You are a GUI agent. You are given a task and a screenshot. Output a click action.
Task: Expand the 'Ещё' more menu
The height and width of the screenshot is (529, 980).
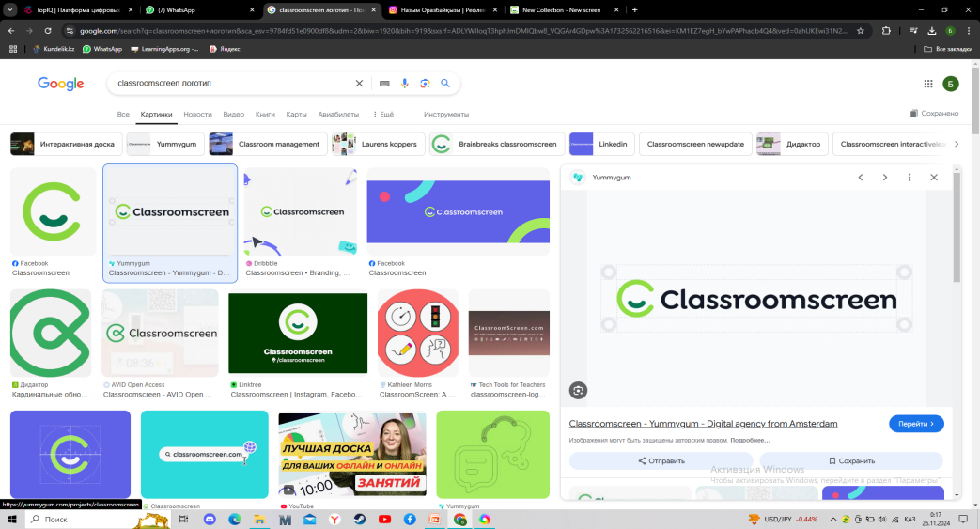pos(383,115)
